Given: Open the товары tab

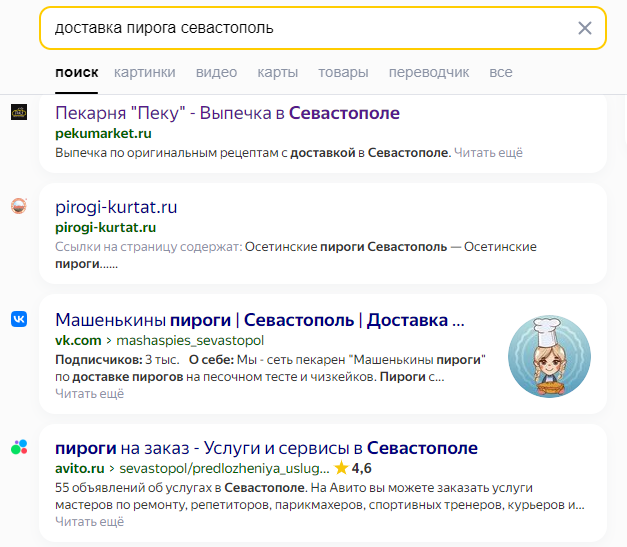Looking at the screenshot, I should point(343,72).
